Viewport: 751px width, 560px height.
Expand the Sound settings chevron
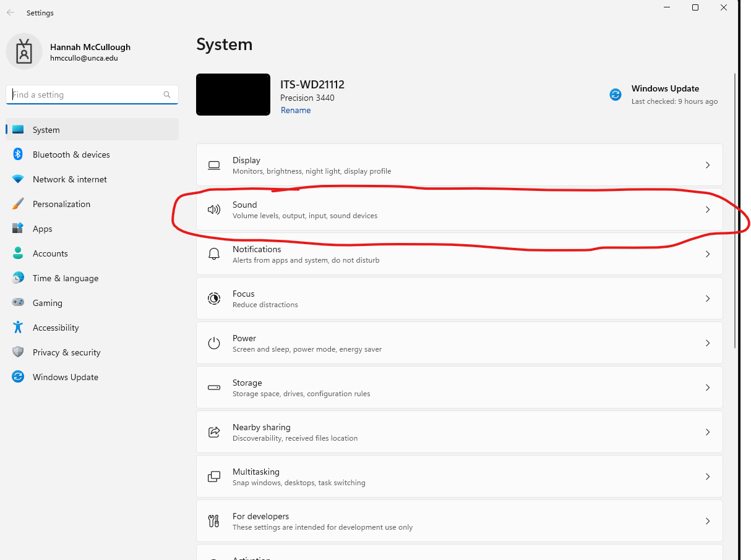pyautogui.click(x=707, y=210)
